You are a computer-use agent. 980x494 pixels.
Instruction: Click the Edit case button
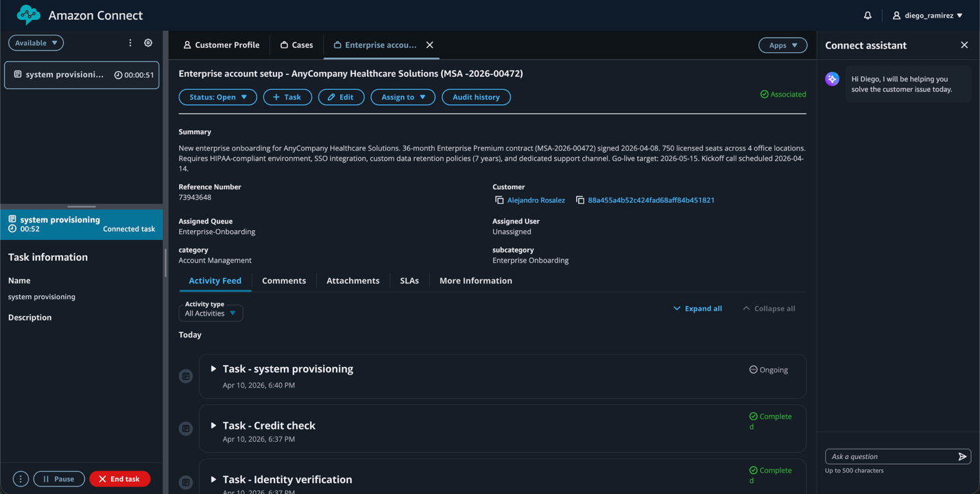point(341,97)
